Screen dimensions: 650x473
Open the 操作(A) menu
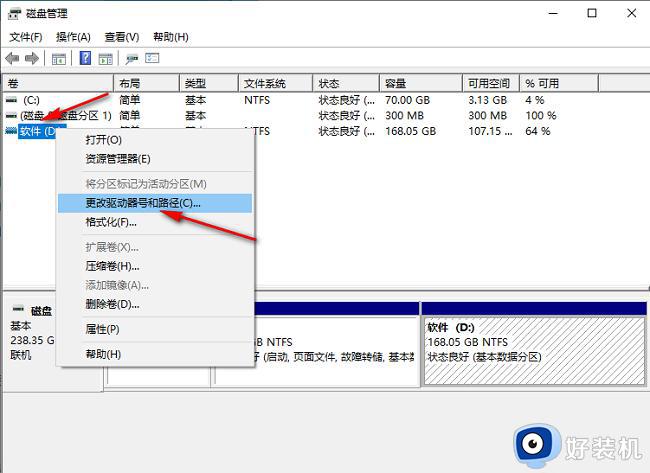coord(73,37)
